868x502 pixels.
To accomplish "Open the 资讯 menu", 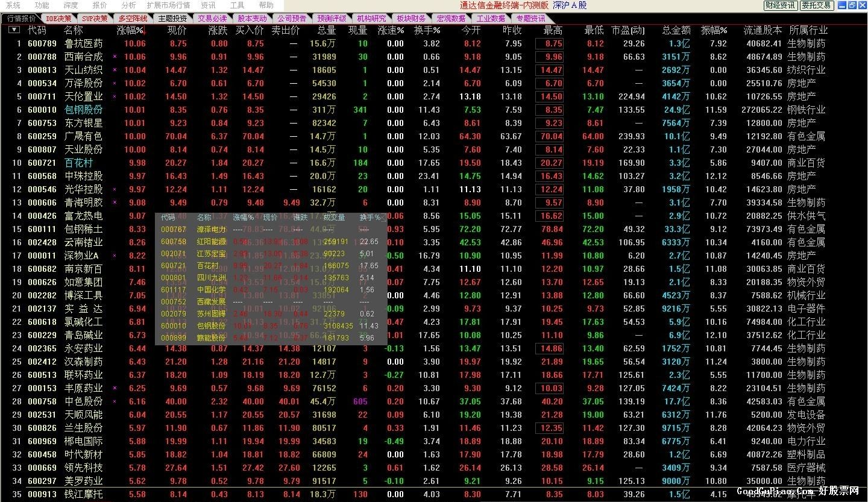I will (208, 5).
